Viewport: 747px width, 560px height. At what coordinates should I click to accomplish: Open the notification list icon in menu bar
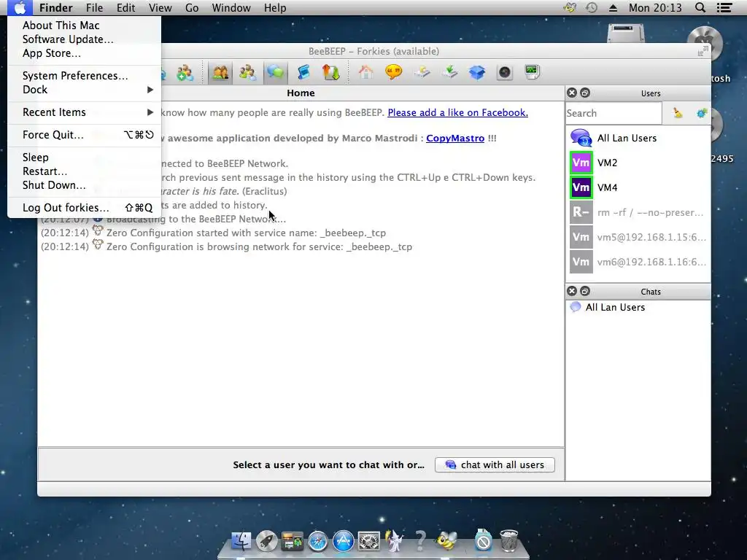724,7
